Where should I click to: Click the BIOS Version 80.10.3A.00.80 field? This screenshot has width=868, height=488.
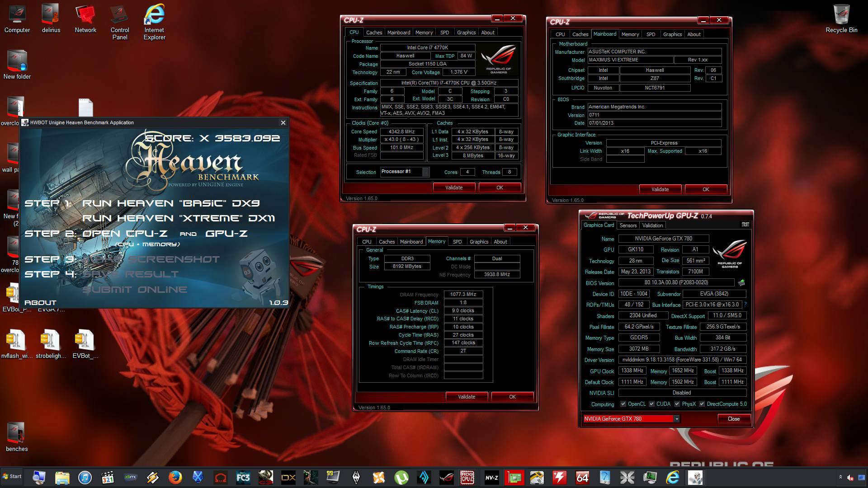(x=676, y=283)
